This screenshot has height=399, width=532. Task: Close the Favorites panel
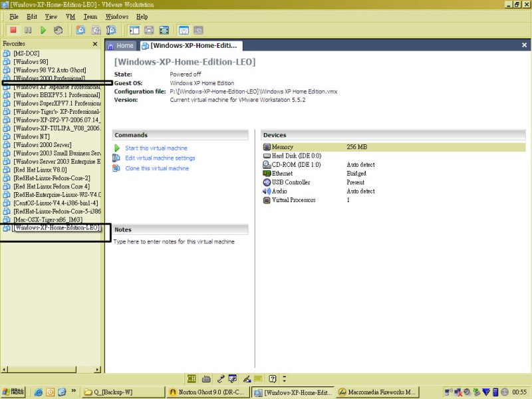click(95, 44)
